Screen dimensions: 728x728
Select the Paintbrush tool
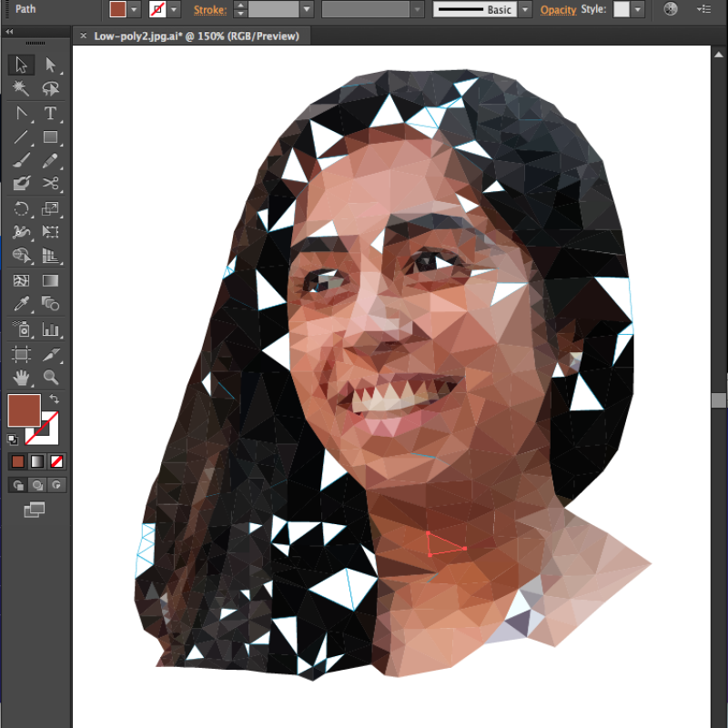coord(22,161)
